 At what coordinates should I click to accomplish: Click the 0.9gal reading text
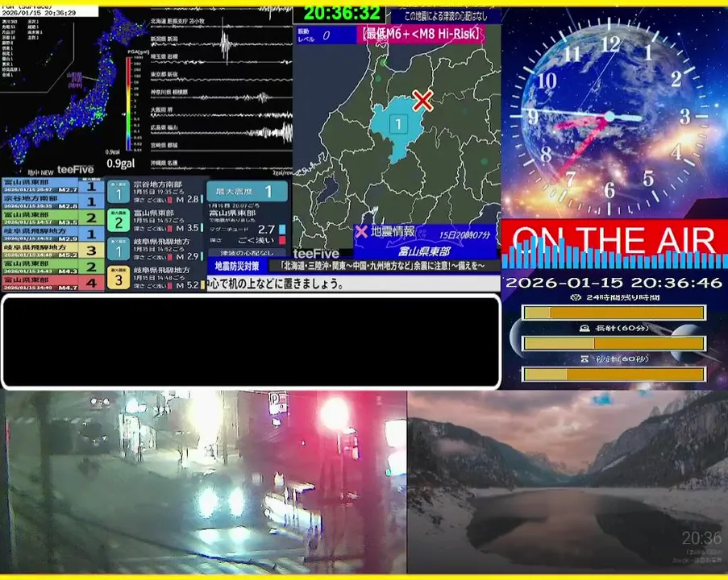coord(121,164)
